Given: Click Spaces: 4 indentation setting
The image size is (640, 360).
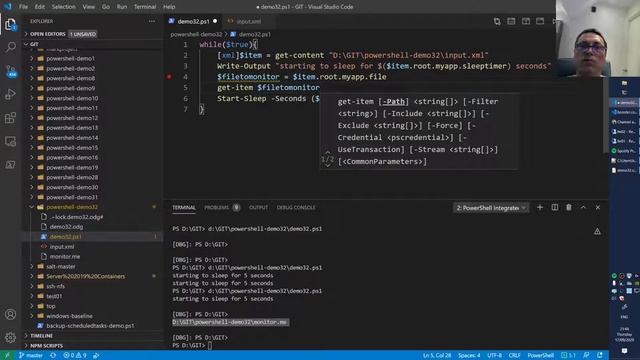Looking at the screenshot, I should [469, 356].
